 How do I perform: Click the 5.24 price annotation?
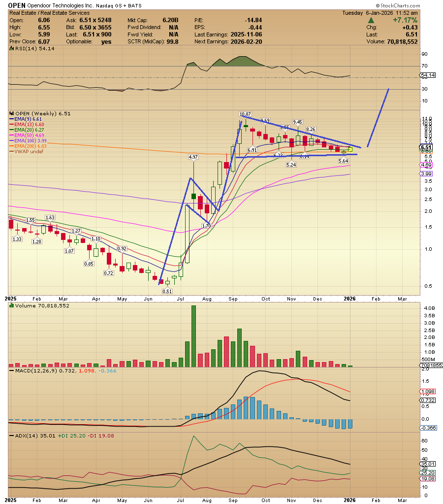tap(291, 165)
